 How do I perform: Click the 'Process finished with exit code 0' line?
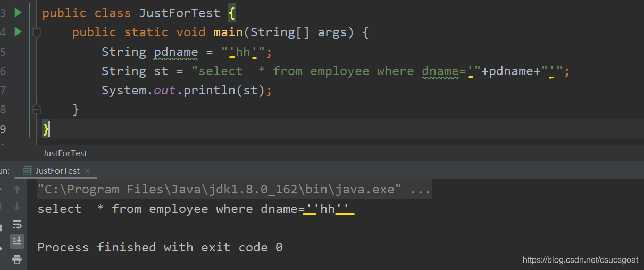[160, 247]
